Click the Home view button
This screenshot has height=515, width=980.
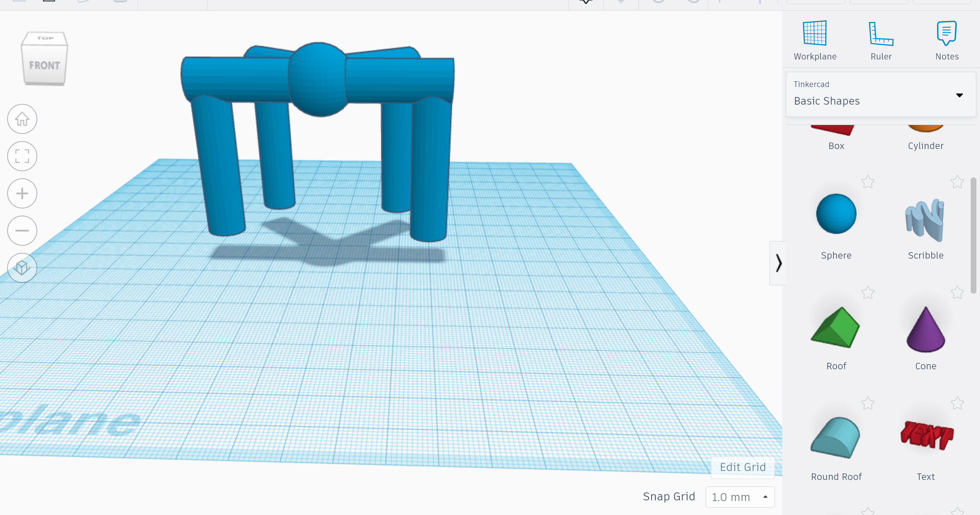tap(22, 119)
